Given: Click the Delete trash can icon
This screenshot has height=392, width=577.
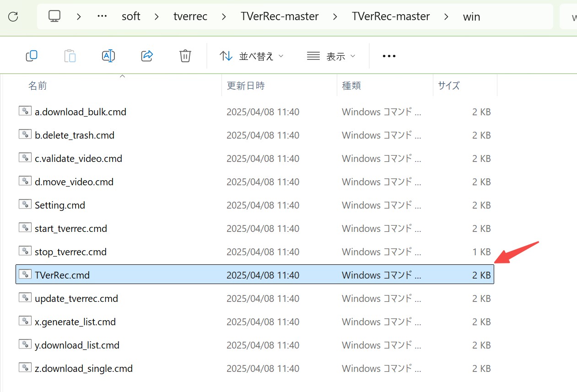Looking at the screenshot, I should (185, 56).
